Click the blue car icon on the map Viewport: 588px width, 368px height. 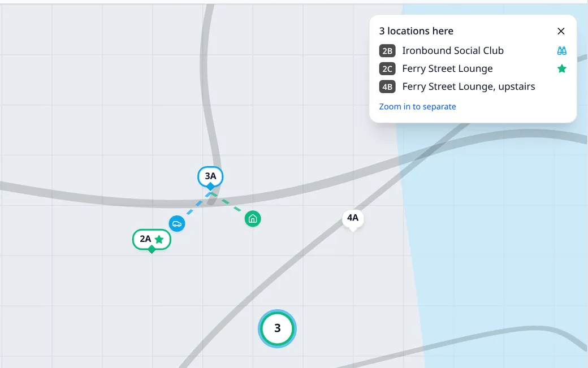[x=177, y=224]
